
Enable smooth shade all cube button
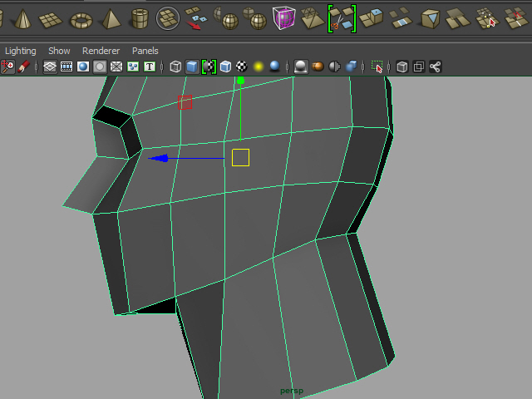coord(192,66)
